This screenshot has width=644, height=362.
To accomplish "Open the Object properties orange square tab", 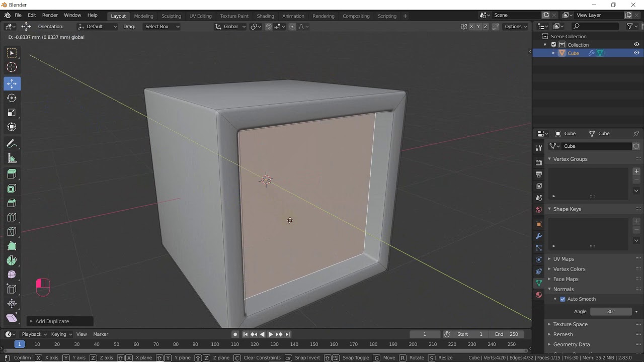I will [x=539, y=224].
